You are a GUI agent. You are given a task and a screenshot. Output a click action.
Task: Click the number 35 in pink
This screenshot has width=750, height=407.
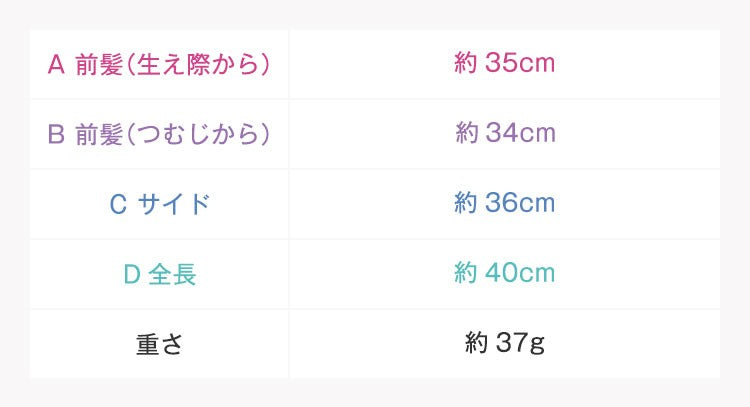click(x=497, y=64)
